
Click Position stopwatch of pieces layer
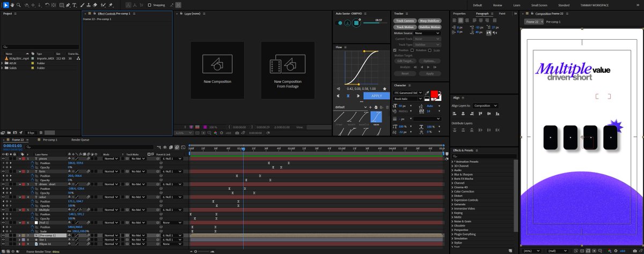point(32,163)
